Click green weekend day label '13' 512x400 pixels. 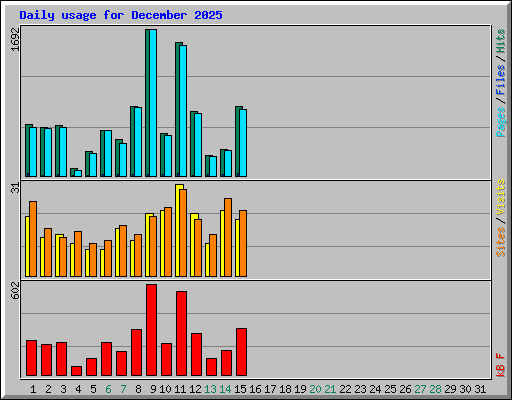click(x=210, y=389)
